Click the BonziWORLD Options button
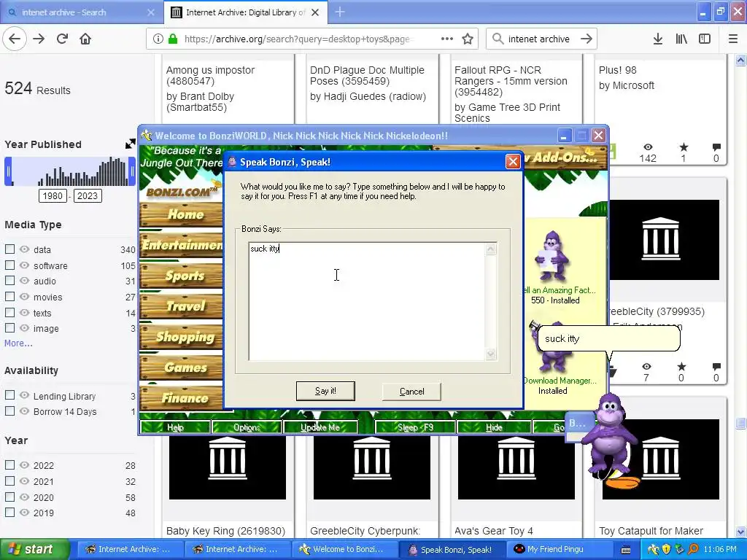Viewport: 747px width, 560px height. (247, 427)
